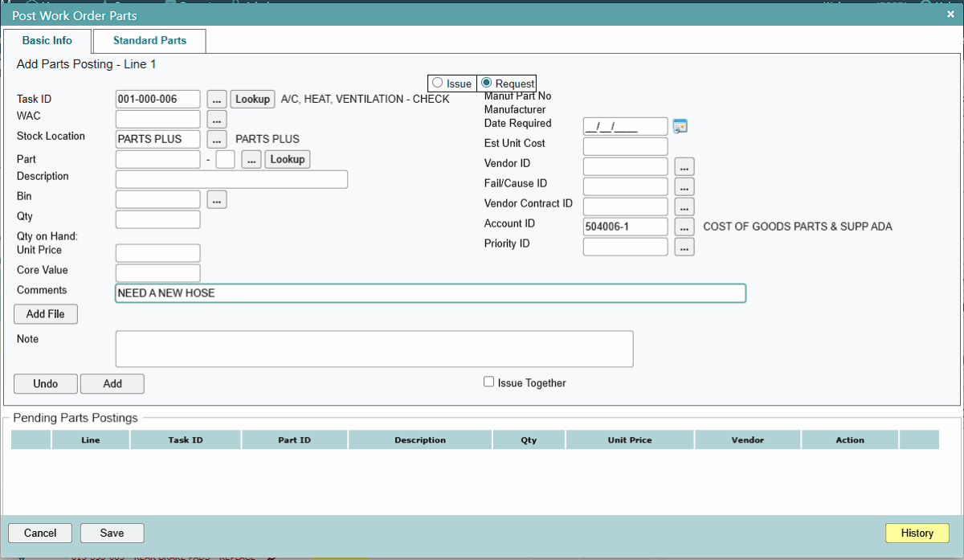Viewport: 964px width, 560px height.
Task: Focus the Vendor ID input field
Action: 626,166
